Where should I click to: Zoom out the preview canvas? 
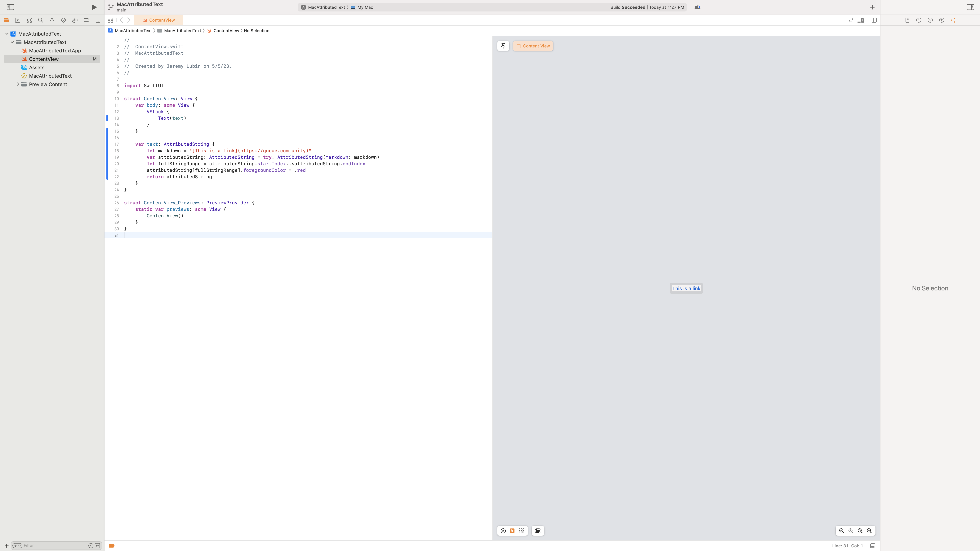842,531
